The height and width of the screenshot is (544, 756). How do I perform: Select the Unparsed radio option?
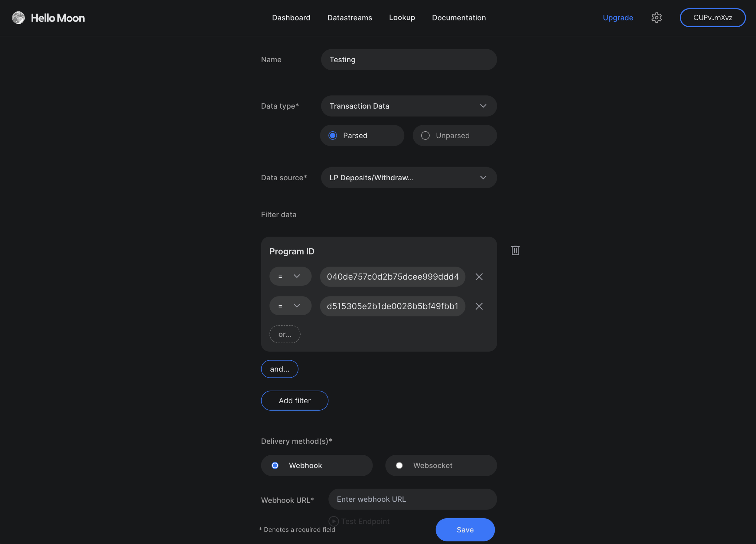(455, 136)
